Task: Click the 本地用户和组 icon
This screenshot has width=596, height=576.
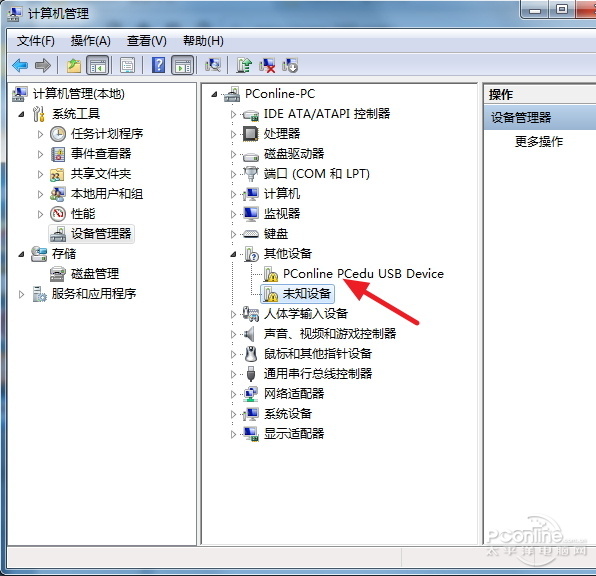Action: [57, 194]
